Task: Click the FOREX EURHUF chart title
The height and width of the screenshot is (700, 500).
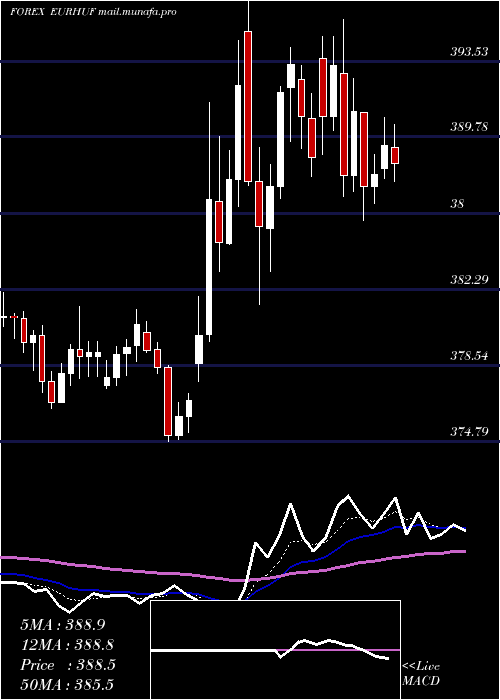Action: click(x=53, y=12)
